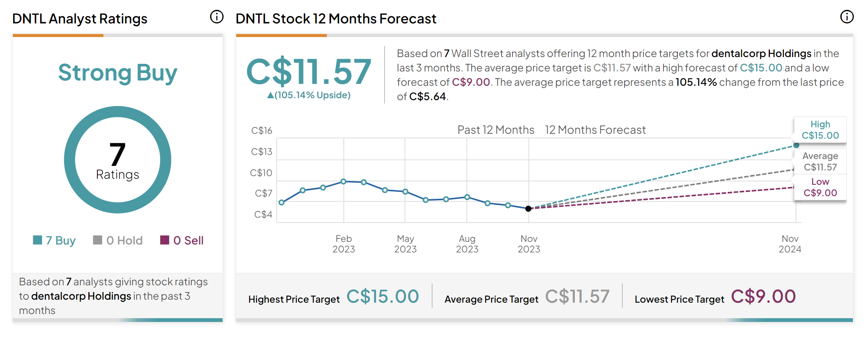This screenshot has width=868, height=342.
Task: Click the purple 0 Sell legend swatch
Action: pyautogui.click(x=165, y=240)
